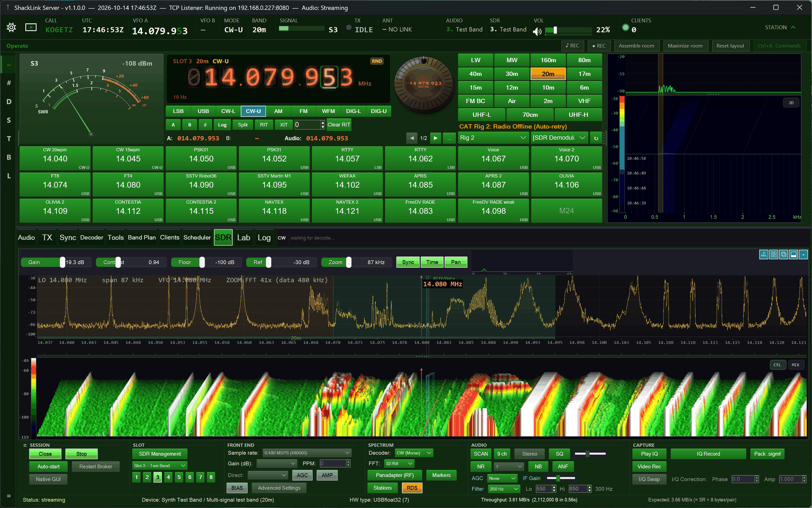812x508 pixels.
Task: Toggle the SQ squelch button
Action: tap(559, 454)
